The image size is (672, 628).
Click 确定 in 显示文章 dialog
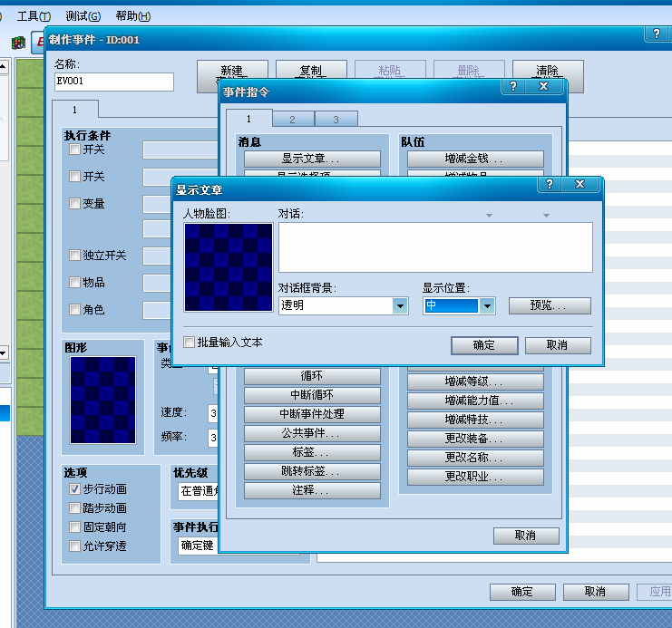tap(484, 345)
